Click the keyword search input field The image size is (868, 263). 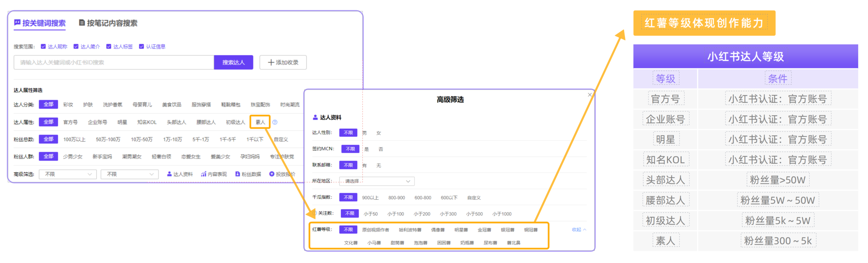tap(114, 63)
